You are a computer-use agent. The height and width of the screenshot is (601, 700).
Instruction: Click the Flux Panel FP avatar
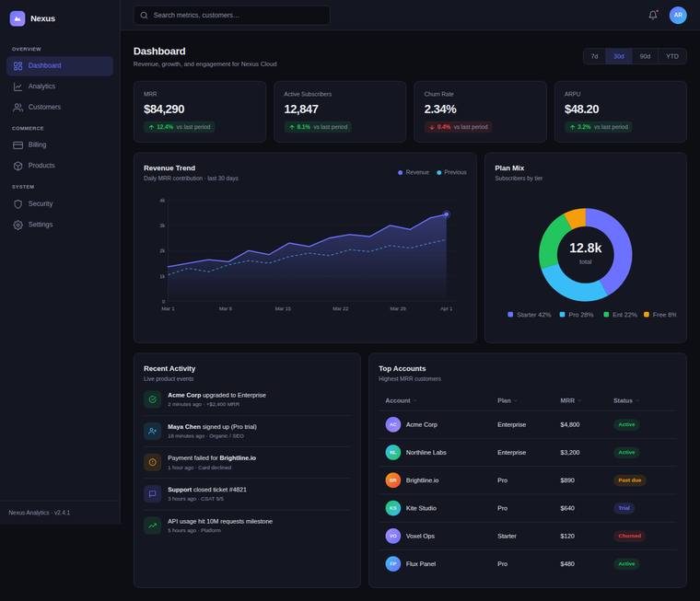[393, 564]
